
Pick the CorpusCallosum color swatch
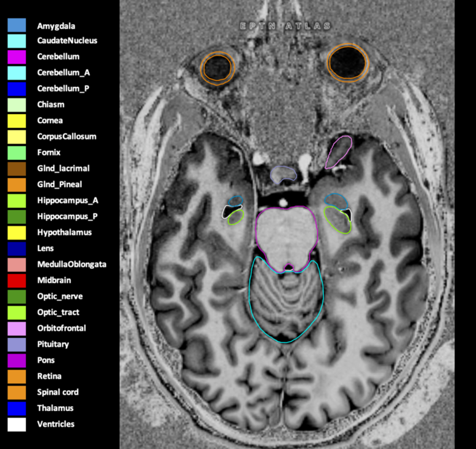tap(17, 137)
